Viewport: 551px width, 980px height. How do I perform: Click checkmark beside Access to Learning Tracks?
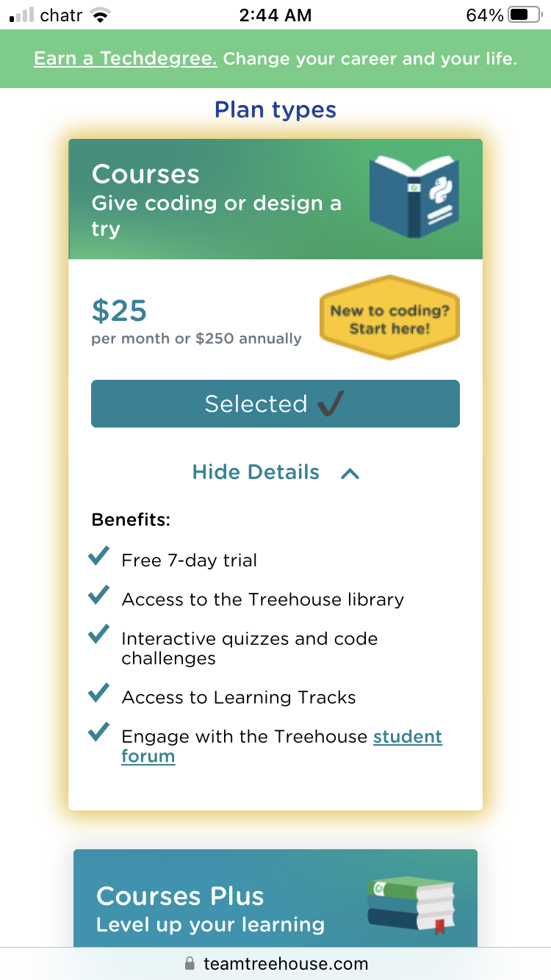98,693
